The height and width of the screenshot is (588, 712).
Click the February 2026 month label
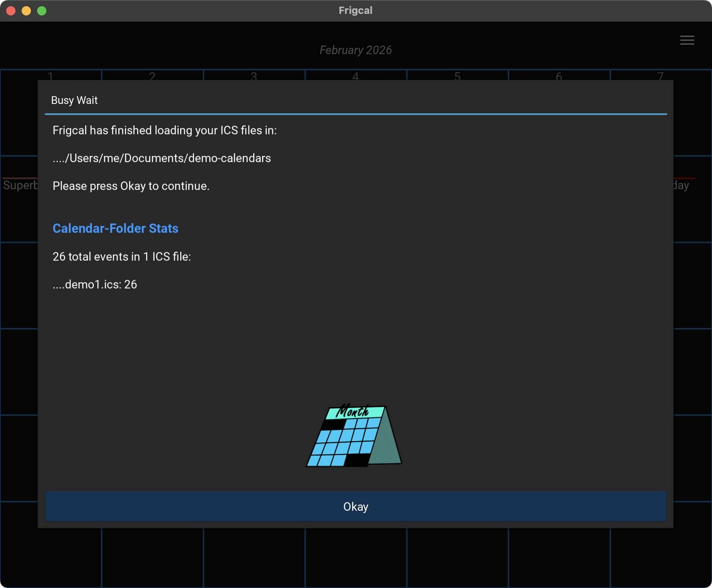(x=356, y=50)
